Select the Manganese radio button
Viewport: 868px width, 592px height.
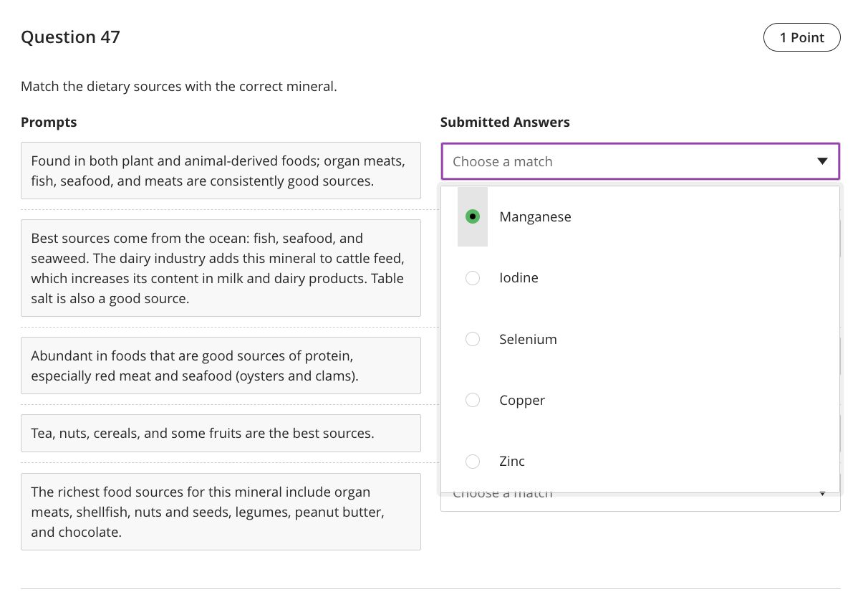(x=473, y=216)
